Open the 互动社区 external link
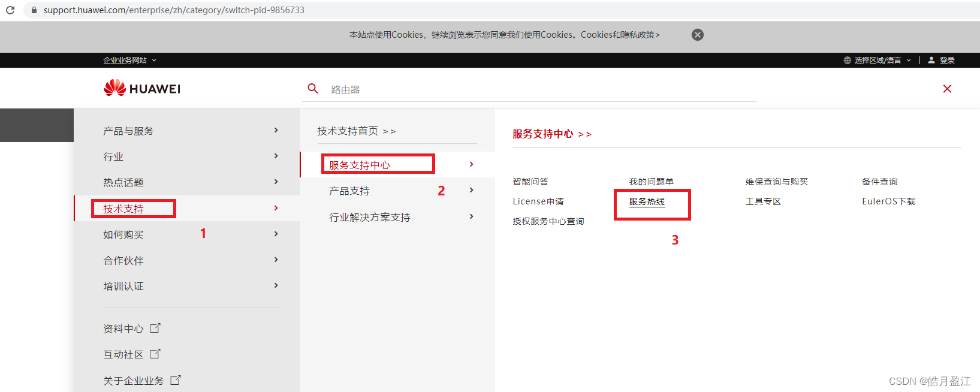The width and height of the screenshot is (980, 392). click(123, 354)
